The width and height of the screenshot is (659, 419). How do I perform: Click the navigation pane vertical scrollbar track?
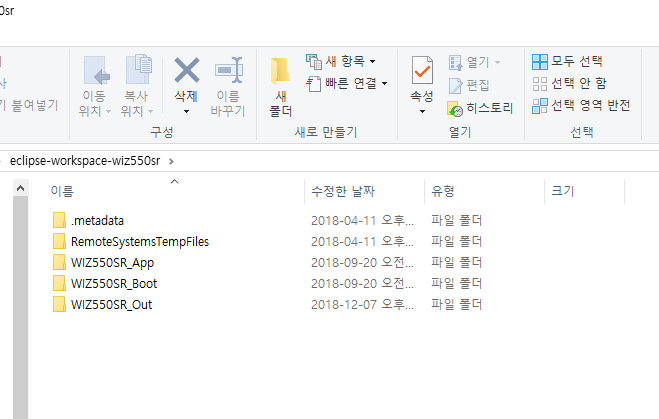click(x=20, y=308)
